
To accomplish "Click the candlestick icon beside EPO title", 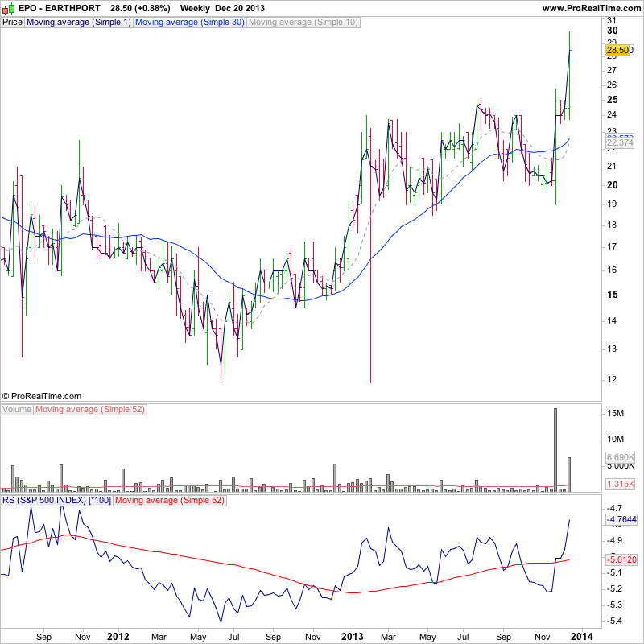I will point(9,8).
